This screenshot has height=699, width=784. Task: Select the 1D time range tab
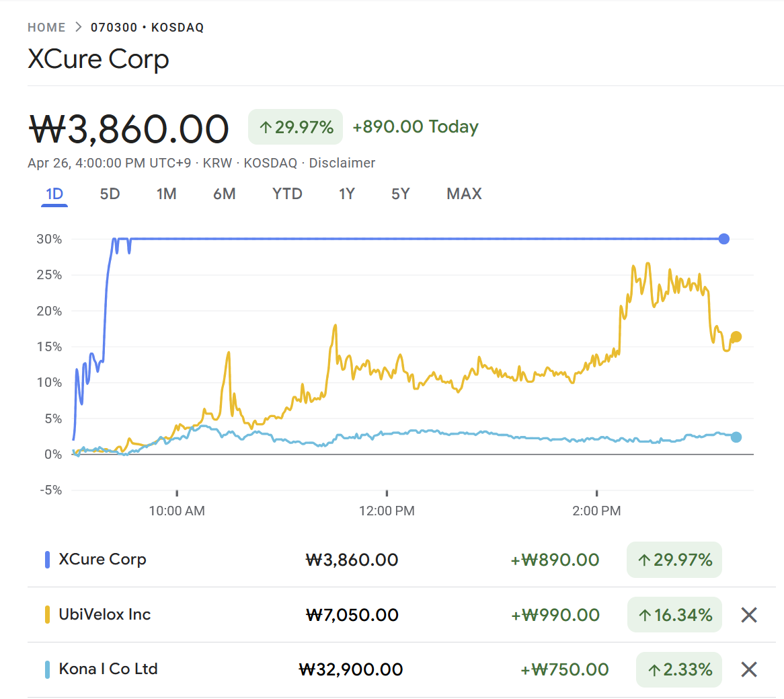(54, 194)
